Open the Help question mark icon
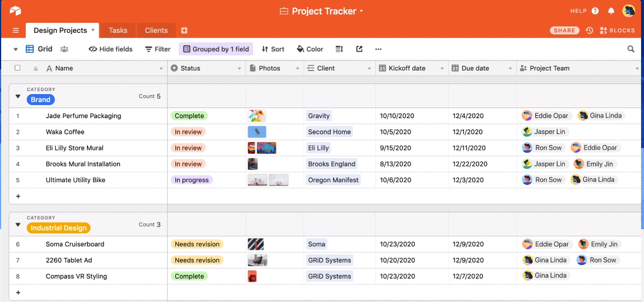The width and height of the screenshot is (644, 302). coord(595,11)
